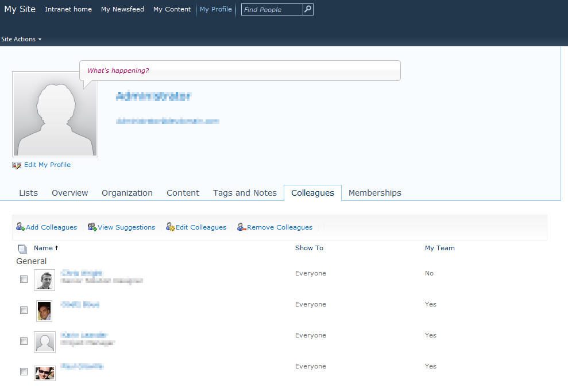Image resolution: width=568 pixels, height=392 pixels.
Task: Click the Edit Colleagues pencil icon
Action: 171,227
